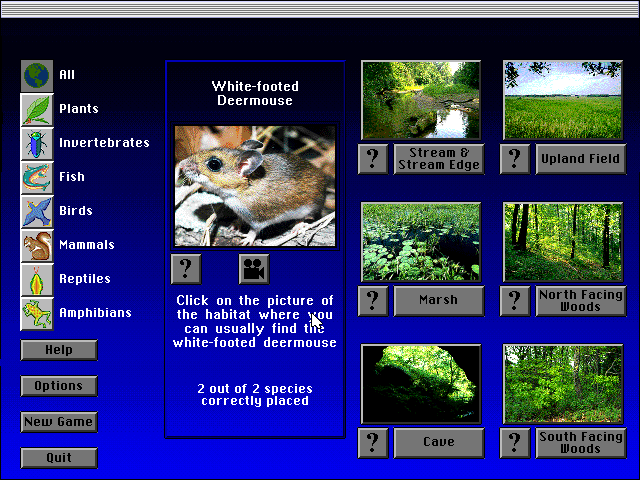This screenshot has height=480, width=640.
Task: Click the upland field habitat picture
Action: [x=563, y=100]
